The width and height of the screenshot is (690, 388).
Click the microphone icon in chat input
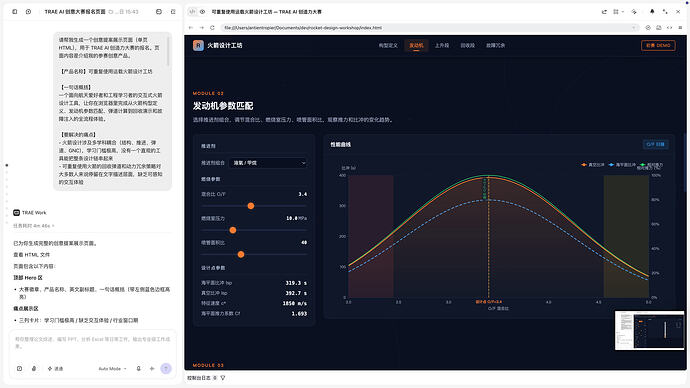(139, 369)
